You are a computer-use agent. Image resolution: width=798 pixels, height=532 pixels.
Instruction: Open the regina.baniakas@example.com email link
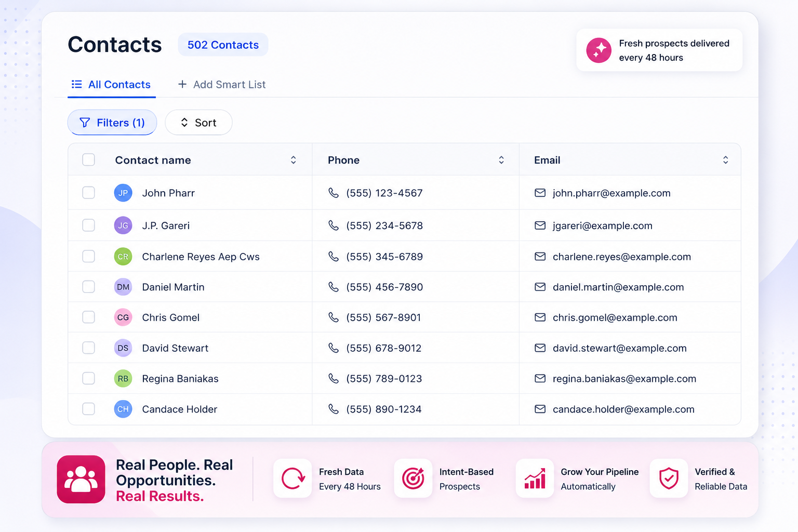point(624,379)
